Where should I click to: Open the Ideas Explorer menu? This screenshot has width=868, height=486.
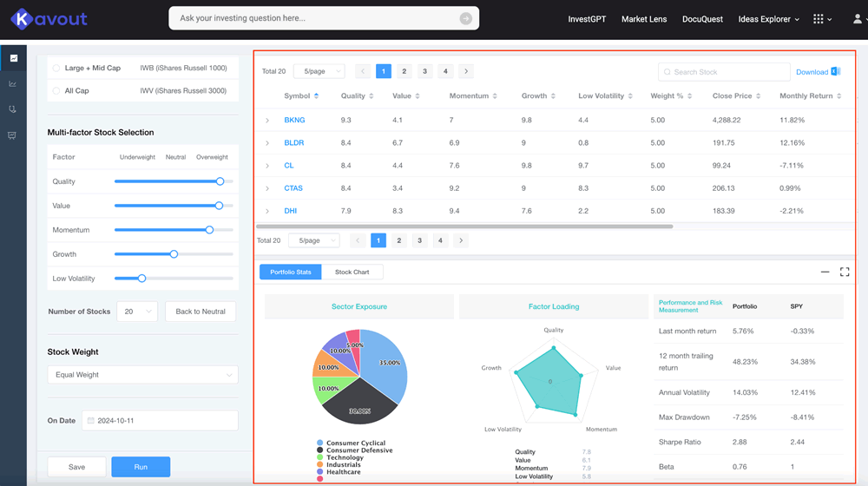click(768, 19)
